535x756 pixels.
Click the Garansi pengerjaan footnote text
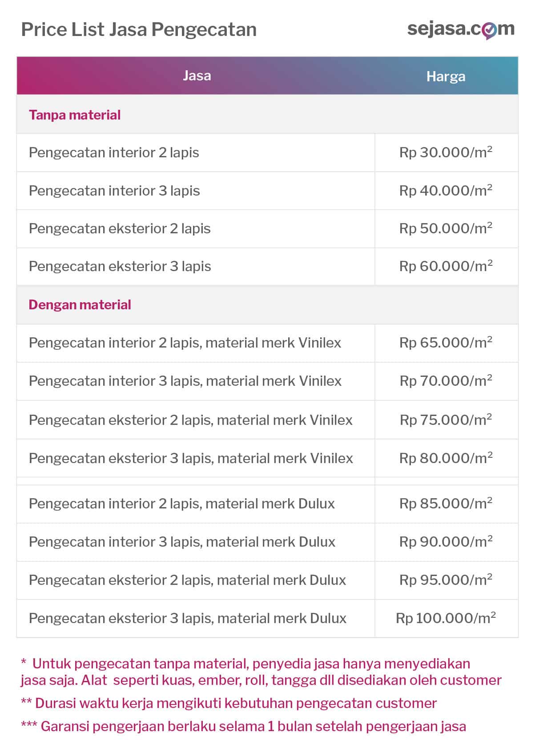point(244,726)
